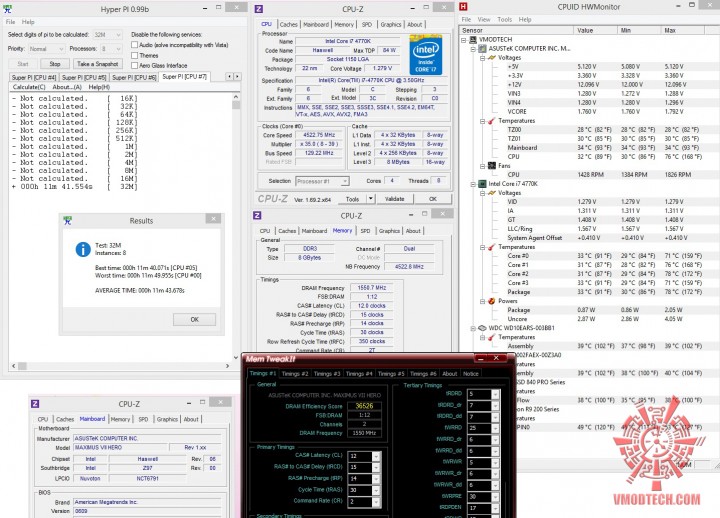The height and width of the screenshot is (518, 720).
Task: Open the tWRRD dropdown in MemTweakIt
Action: point(495,428)
